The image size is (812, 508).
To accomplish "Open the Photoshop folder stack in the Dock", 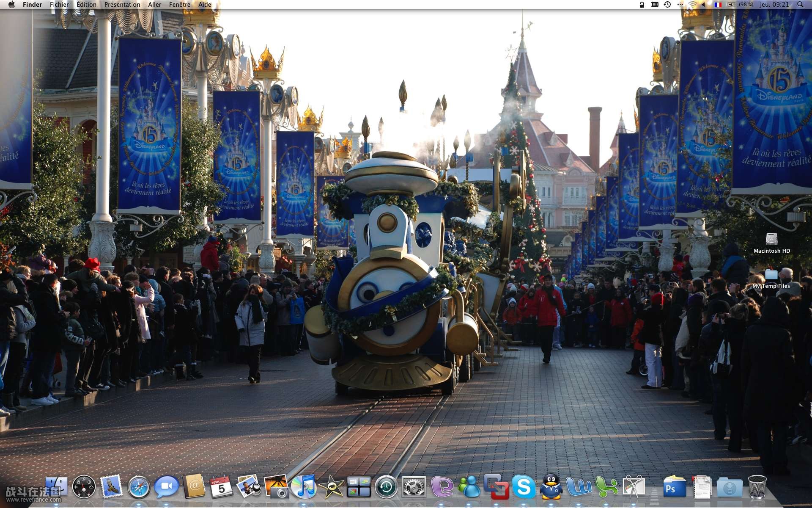I will click(x=675, y=487).
